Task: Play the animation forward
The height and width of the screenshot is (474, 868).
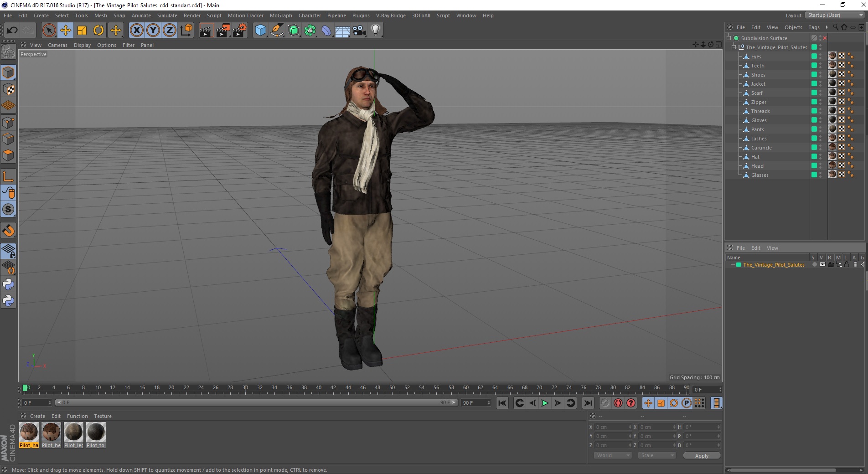Action: pos(545,403)
